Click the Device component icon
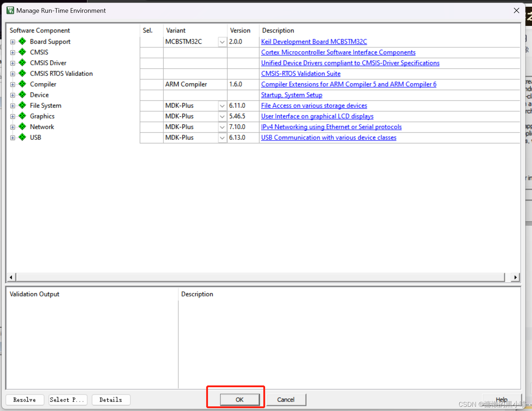The height and width of the screenshot is (411, 532). coord(22,95)
